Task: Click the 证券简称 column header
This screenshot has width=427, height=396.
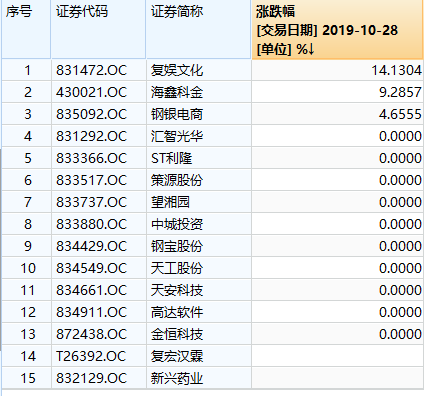Action: click(x=198, y=29)
